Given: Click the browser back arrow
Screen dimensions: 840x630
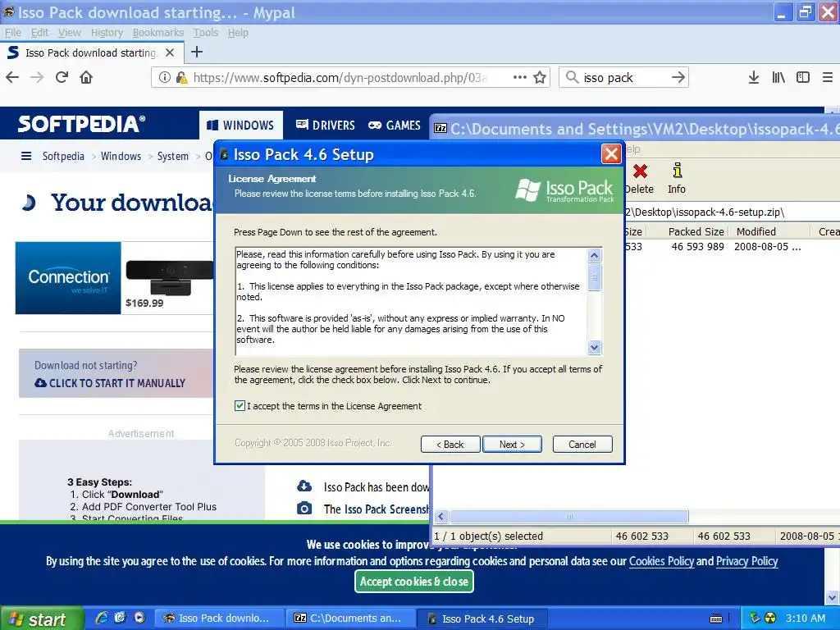Looking at the screenshot, I should tap(12, 77).
